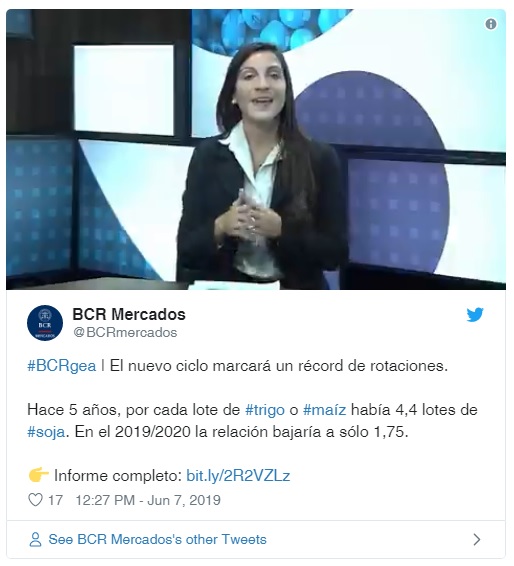
Task: Select the #soja hashtag
Action: 46,432
